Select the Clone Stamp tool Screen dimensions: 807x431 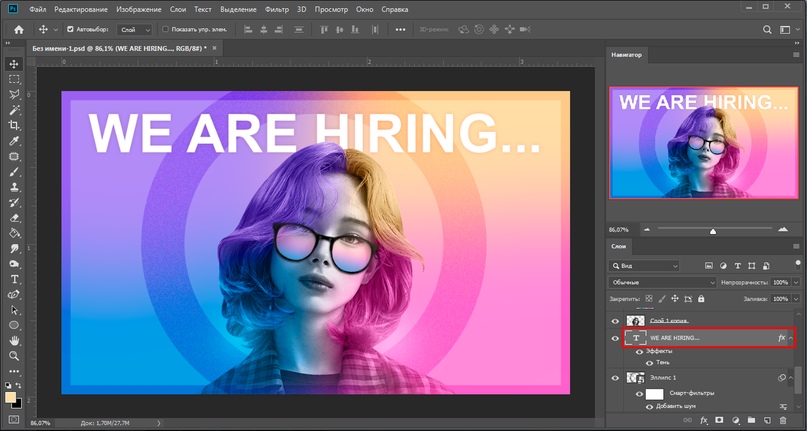tap(14, 187)
